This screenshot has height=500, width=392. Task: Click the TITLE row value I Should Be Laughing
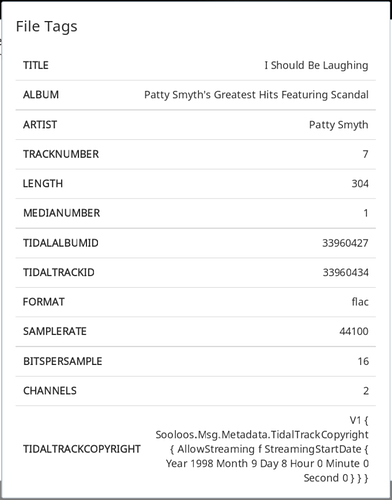[316, 65]
